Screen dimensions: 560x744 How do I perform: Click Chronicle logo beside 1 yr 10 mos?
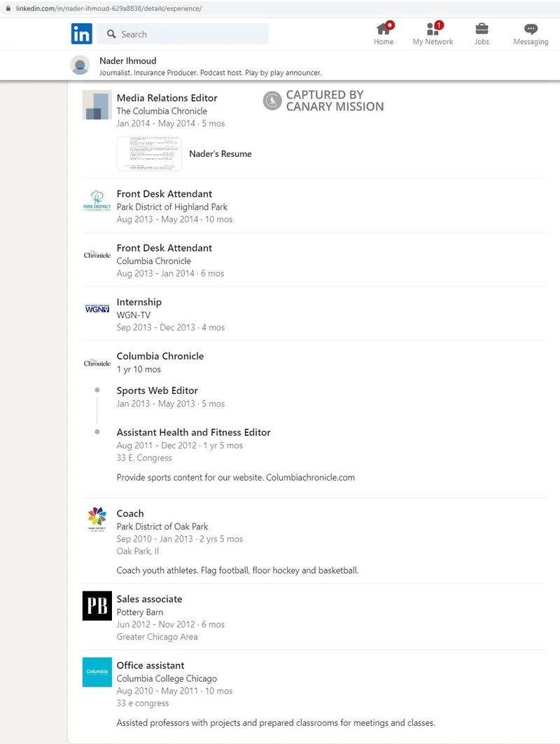pos(97,363)
